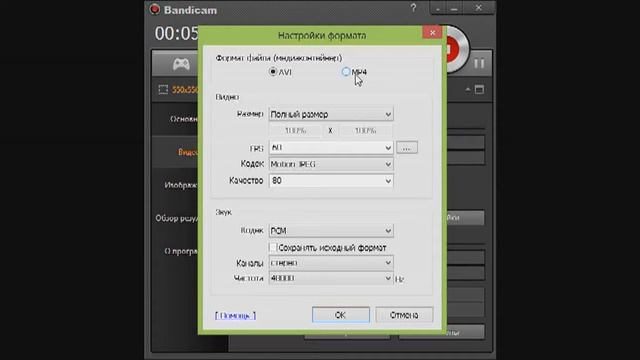Open the Помощь help link
This screenshot has width=640, height=360.
[236, 316]
